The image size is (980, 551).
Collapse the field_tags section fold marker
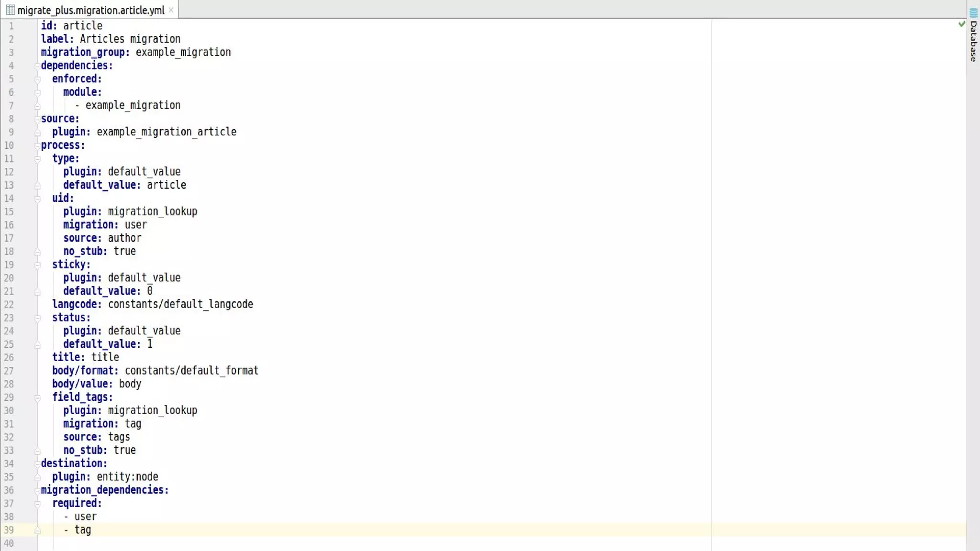pyautogui.click(x=37, y=397)
